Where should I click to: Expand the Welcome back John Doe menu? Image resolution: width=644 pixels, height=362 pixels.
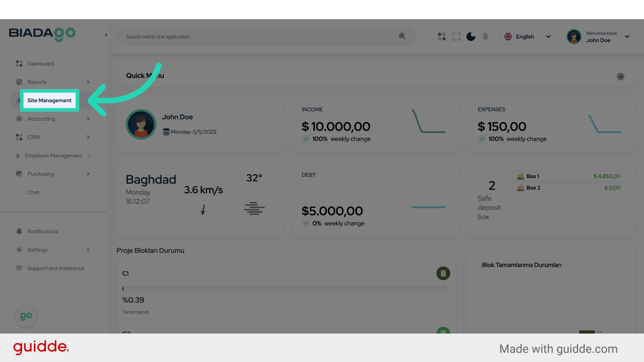(x=627, y=37)
